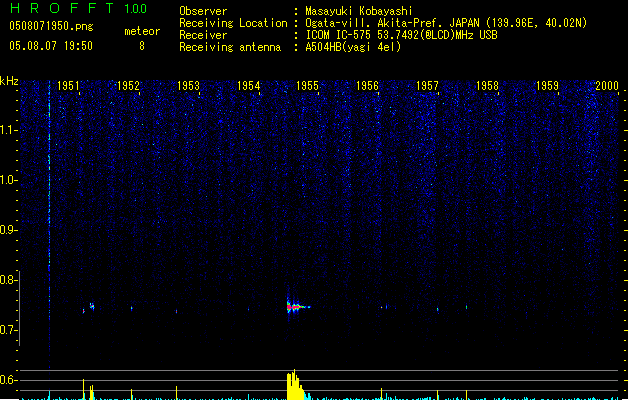Click the 1955 time marker
This screenshot has height=400, width=629.
pos(307,86)
